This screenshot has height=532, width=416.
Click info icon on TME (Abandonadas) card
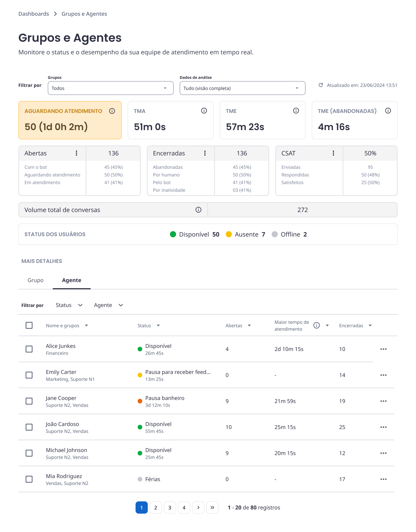[388, 111]
